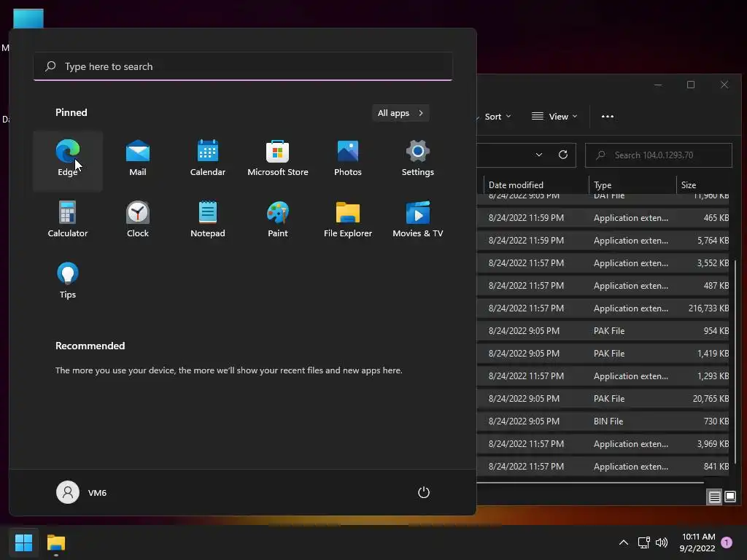The width and height of the screenshot is (747, 560).
Task: Switch to details view icon in Explorer
Action: point(714,497)
